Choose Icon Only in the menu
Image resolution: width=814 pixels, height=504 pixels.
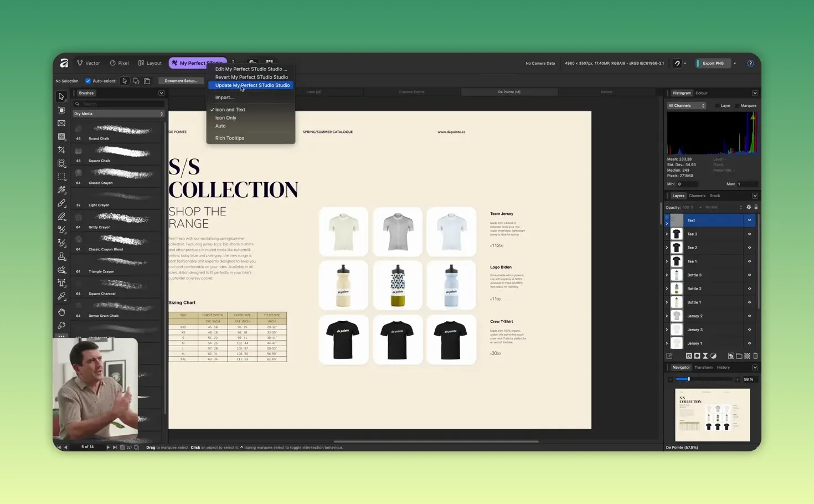(x=225, y=118)
